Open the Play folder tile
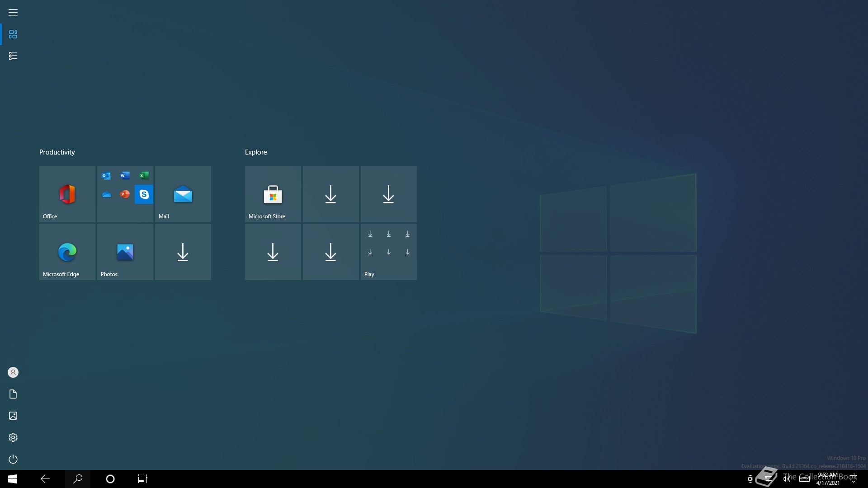 click(388, 252)
